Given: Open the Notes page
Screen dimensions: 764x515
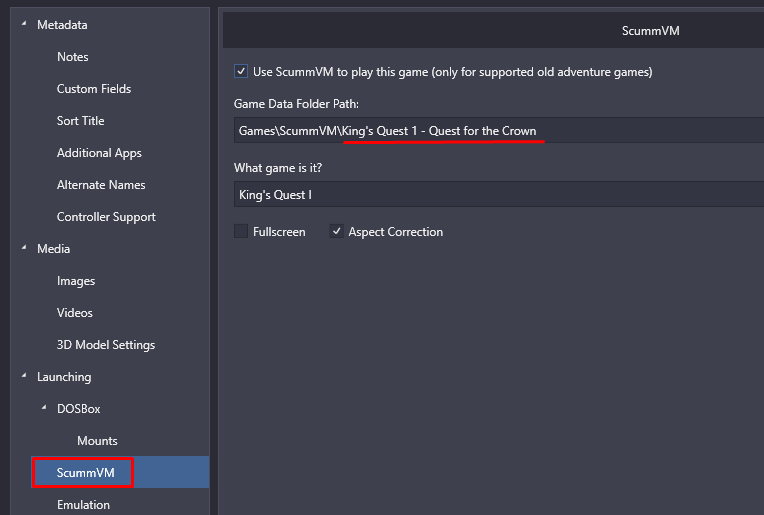Looking at the screenshot, I should pos(73,57).
